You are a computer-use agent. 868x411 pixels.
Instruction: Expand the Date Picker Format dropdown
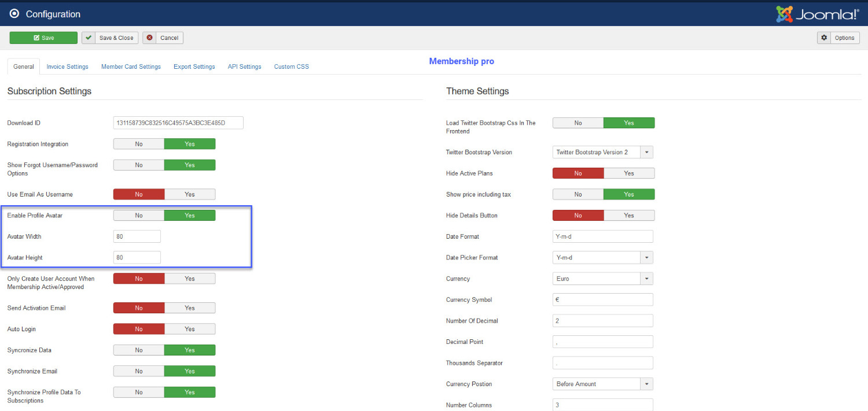click(603, 257)
